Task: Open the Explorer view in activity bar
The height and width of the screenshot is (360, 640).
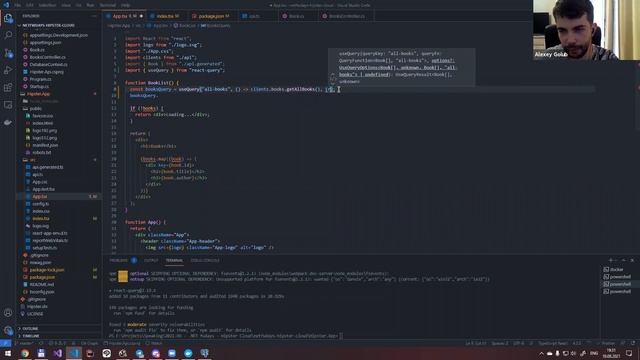Action: pos(8,18)
